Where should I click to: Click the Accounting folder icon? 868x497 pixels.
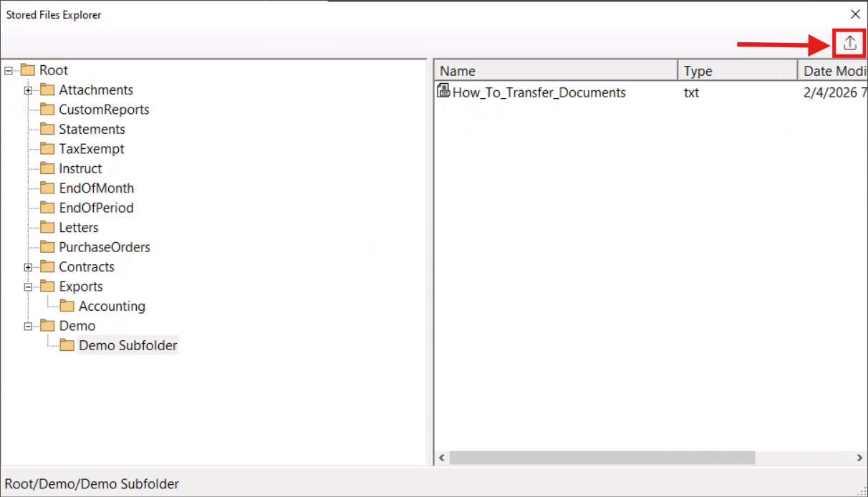click(67, 307)
